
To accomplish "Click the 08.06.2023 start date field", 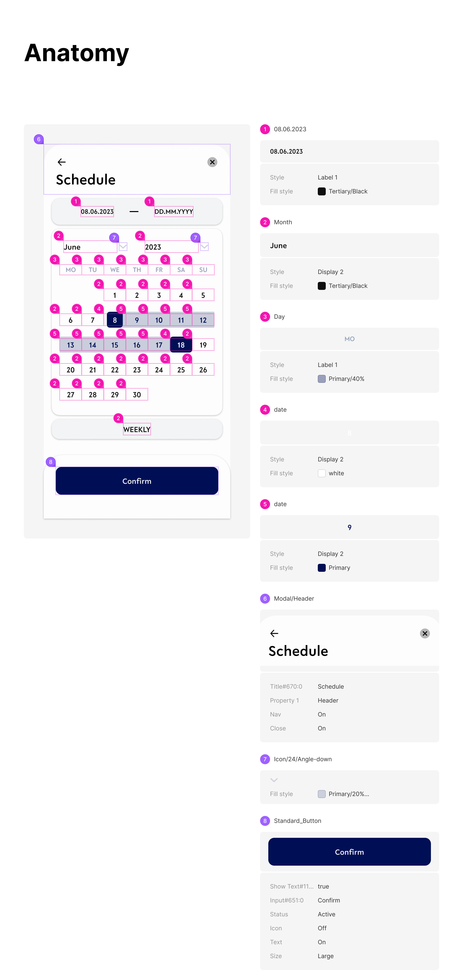I will point(97,211).
